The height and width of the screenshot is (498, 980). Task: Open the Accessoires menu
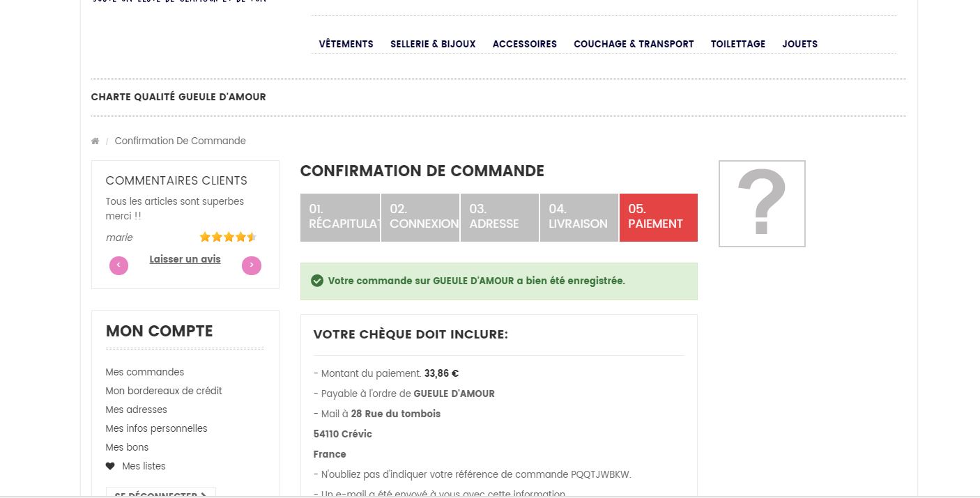point(524,44)
